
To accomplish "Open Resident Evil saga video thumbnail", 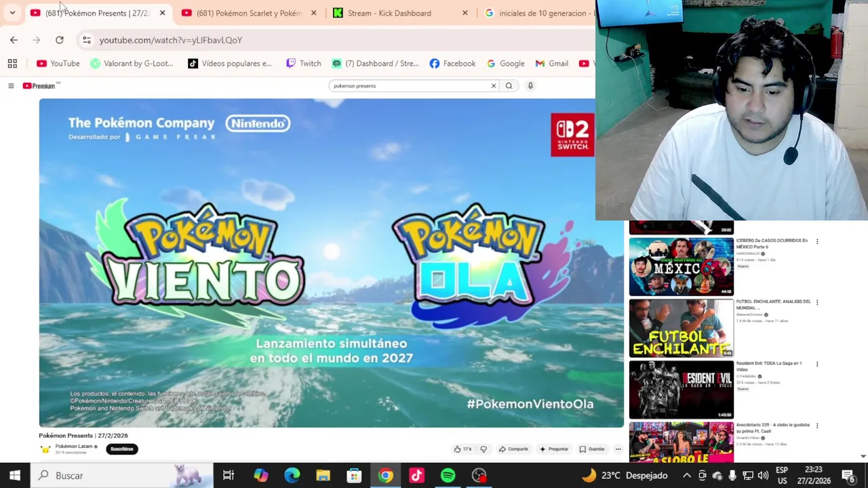I will point(681,390).
